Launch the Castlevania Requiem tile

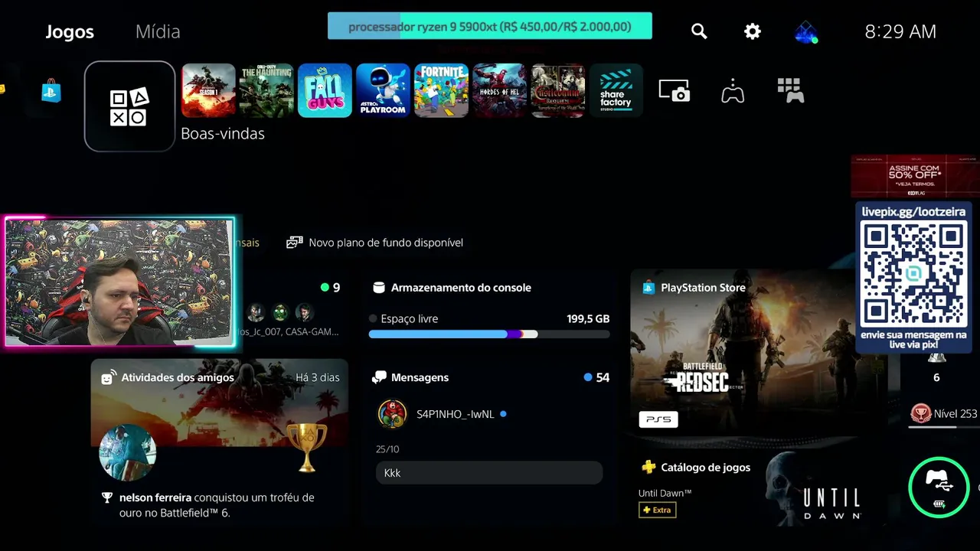click(558, 90)
